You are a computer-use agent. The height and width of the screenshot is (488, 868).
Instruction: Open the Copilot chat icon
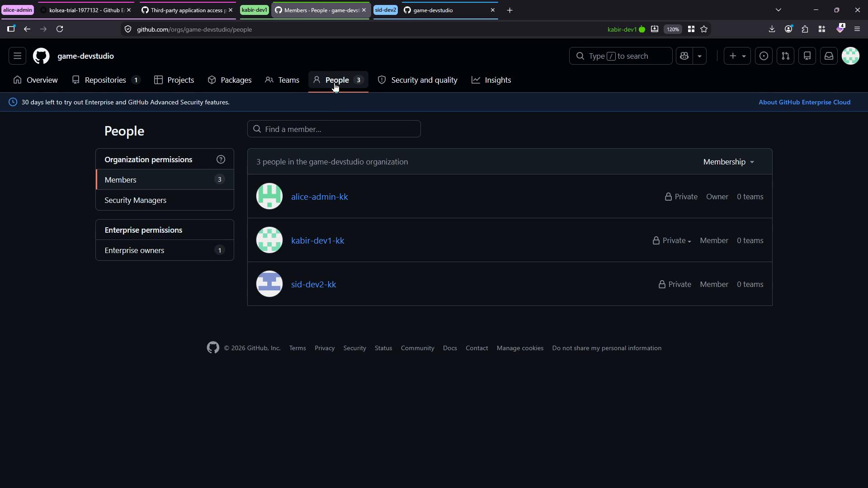point(684,56)
